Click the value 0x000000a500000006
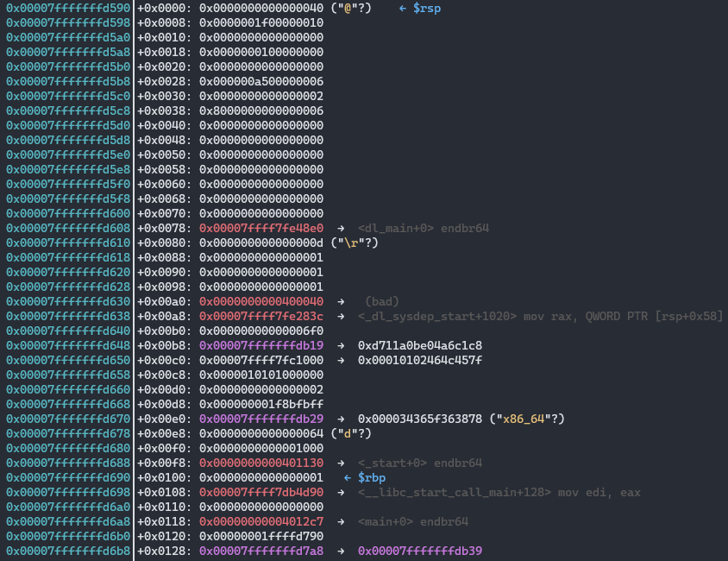The width and height of the screenshot is (728, 561). [x=261, y=81]
